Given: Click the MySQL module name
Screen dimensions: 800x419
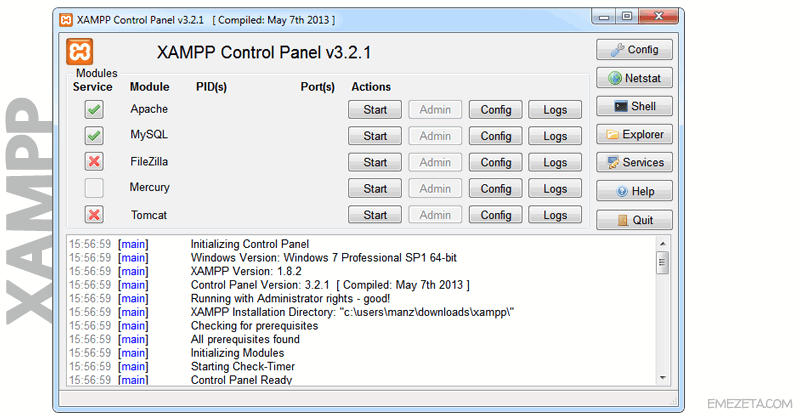Looking at the screenshot, I should click(149, 135).
